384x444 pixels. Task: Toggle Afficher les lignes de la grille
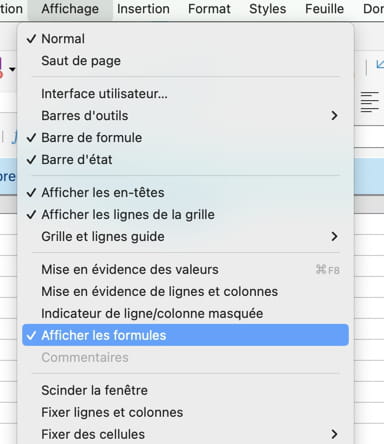185,215
